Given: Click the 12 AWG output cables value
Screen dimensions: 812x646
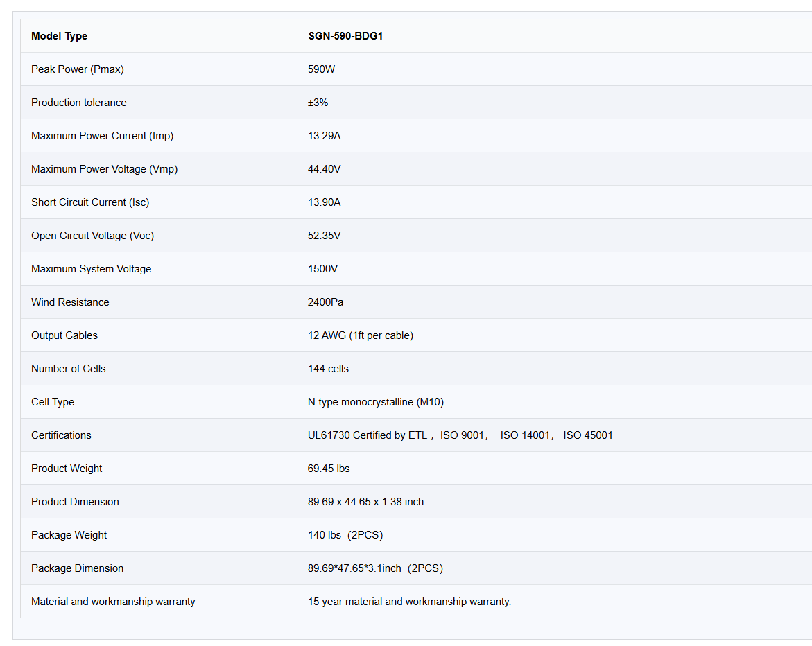Looking at the screenshot, I should (361, 335).
